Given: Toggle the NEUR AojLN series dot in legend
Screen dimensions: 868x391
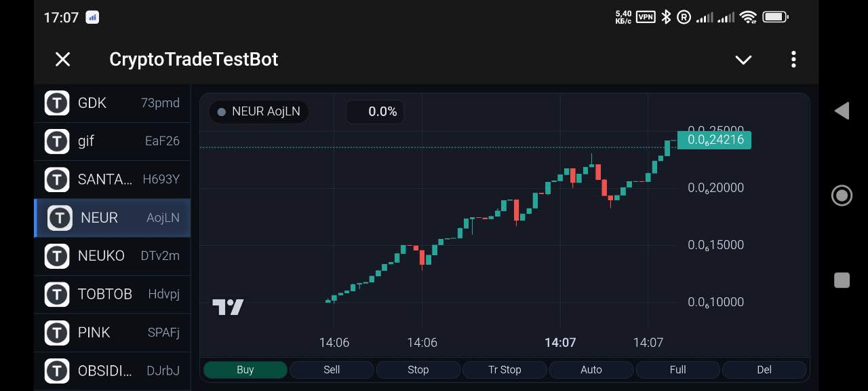Looking at the screenshot, I should (221, 111).
